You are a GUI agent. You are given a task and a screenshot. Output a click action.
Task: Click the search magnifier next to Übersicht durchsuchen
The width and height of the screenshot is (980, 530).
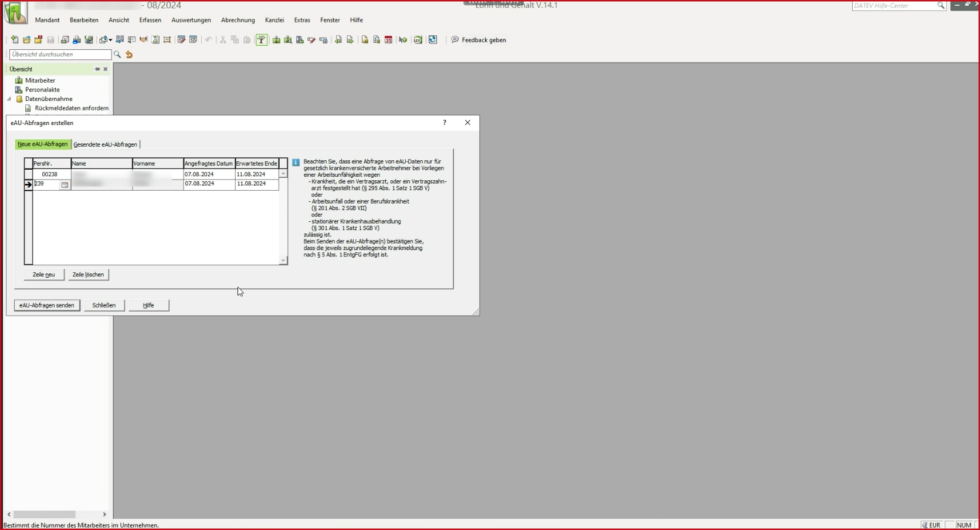pos(117,55)
